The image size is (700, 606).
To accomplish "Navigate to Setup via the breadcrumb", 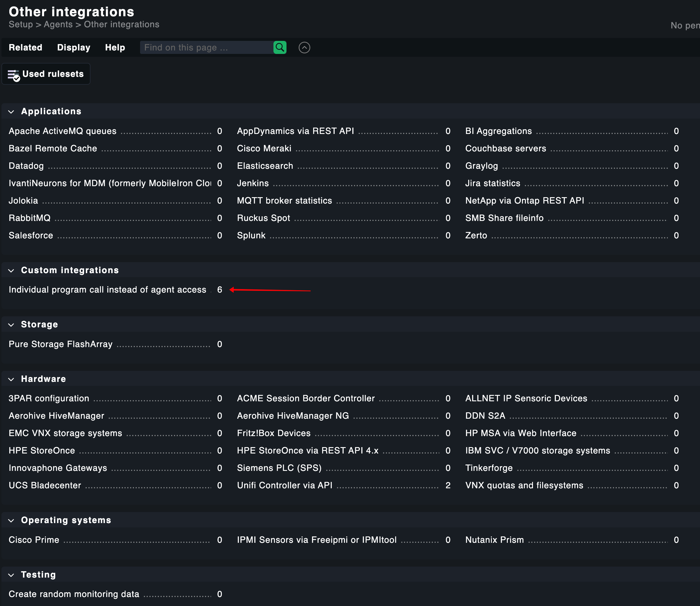I will (x=20, y=24).
